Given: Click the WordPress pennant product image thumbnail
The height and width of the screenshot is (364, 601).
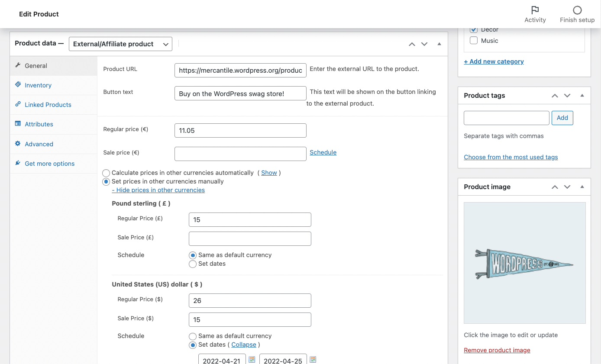Looking at the screenshot, I should point(524,262).
